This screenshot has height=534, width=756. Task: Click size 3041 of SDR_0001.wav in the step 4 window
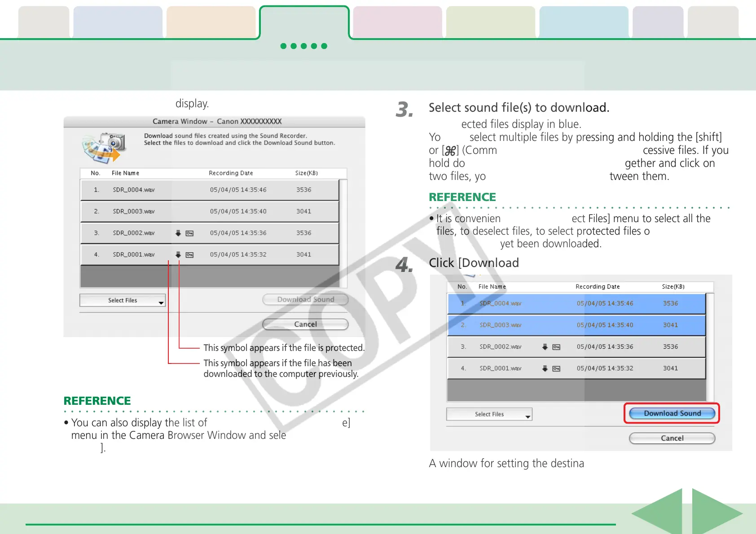670,368
